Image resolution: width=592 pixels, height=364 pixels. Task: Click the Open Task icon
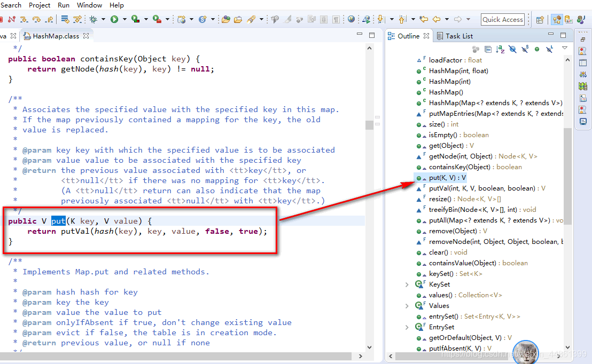pos(238,19)
